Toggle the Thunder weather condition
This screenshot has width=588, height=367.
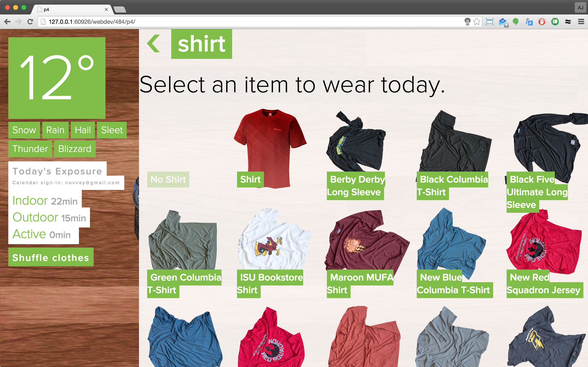point(30,149)
